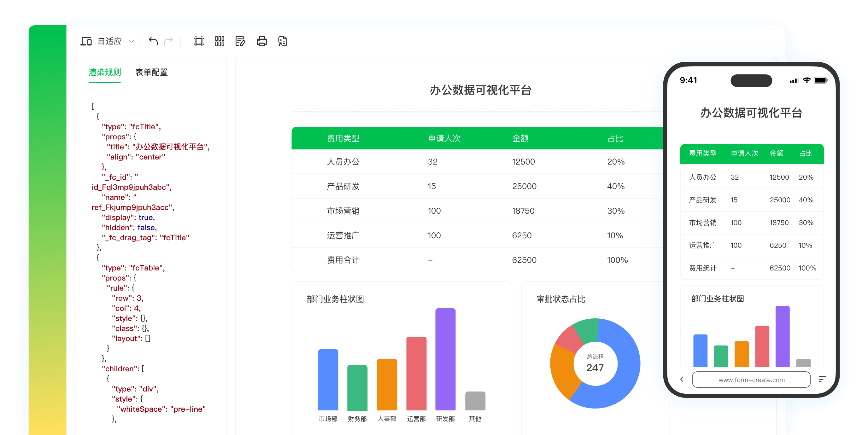Click the grid layout toolbar icon
Viewport: 868px width, 435px height.
pos(220,41)
